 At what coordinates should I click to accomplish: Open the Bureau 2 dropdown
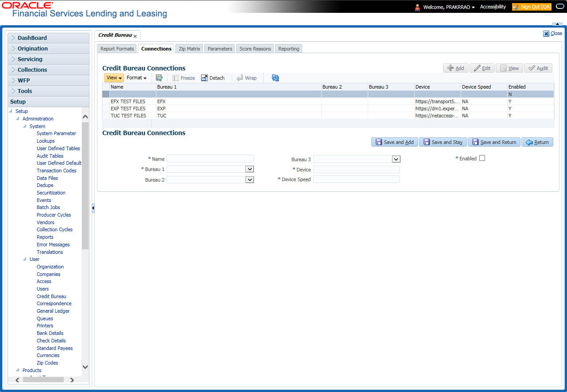pos(250,180)
